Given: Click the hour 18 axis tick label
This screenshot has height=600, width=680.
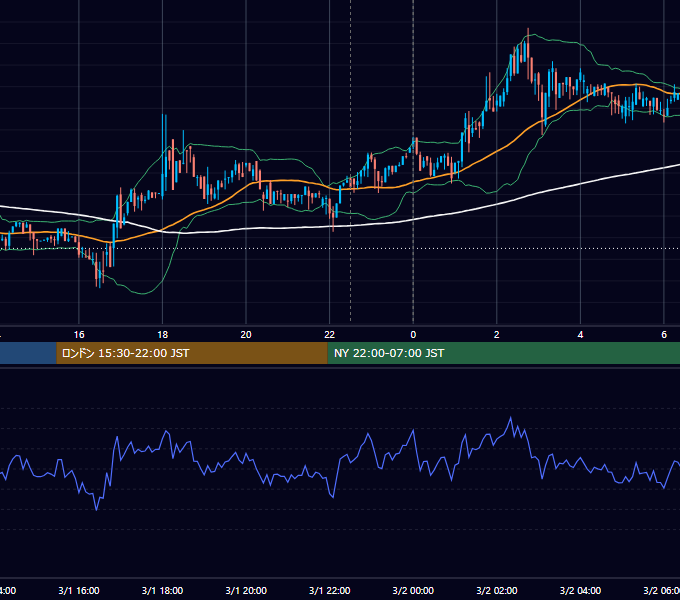Looking at the screenshot, I should [162, 335].
